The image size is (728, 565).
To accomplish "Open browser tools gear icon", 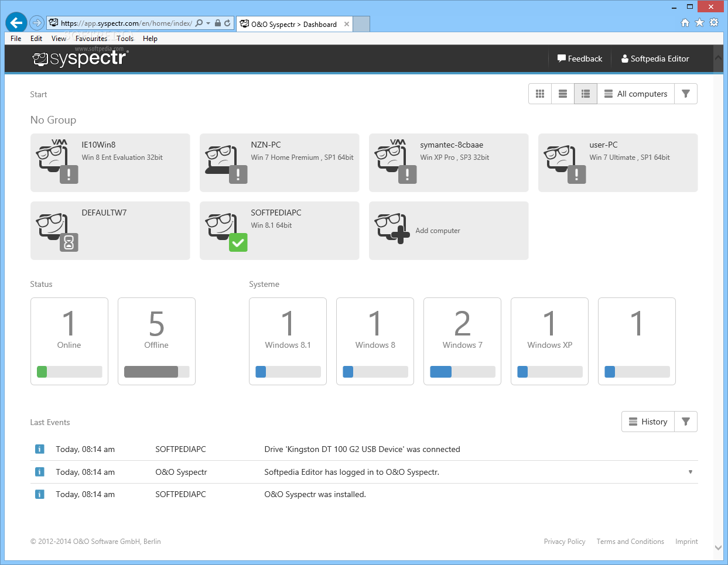I will click(x=714, y=22).
